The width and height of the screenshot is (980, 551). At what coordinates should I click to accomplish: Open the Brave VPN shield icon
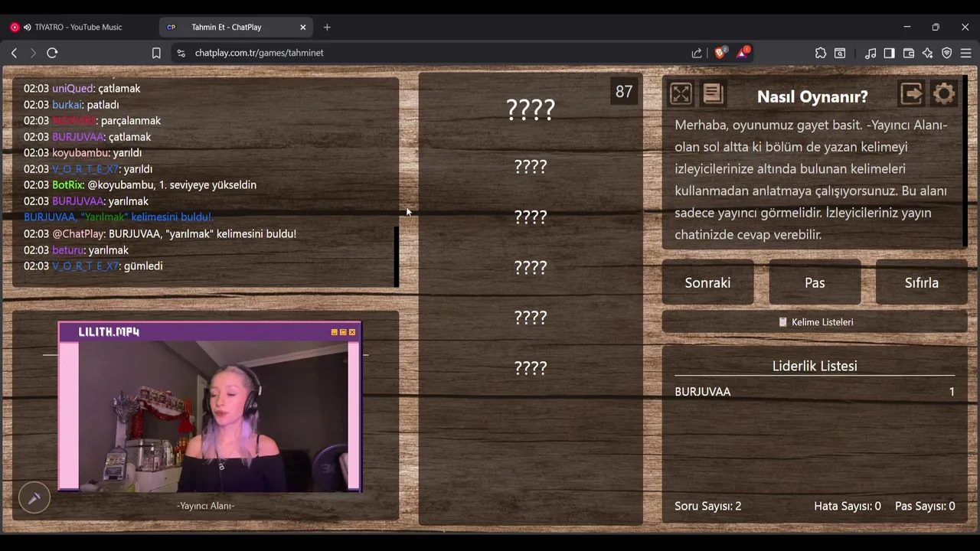coord(947,53)
